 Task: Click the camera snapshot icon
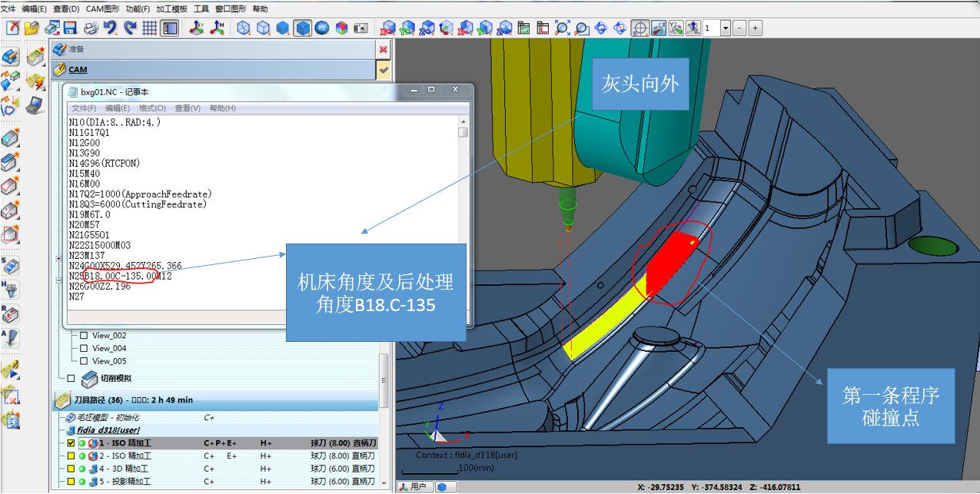[360, 28]
